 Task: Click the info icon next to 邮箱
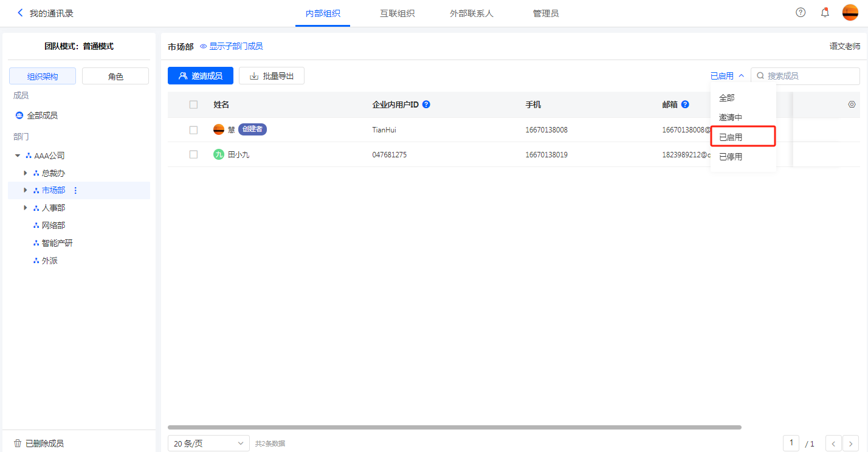[685, 104]
